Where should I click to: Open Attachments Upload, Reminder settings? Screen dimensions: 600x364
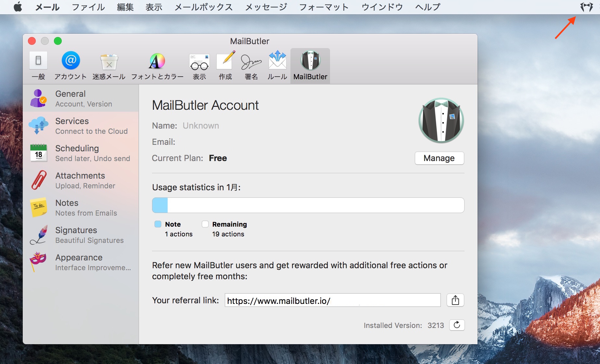(x=81, y=180)
